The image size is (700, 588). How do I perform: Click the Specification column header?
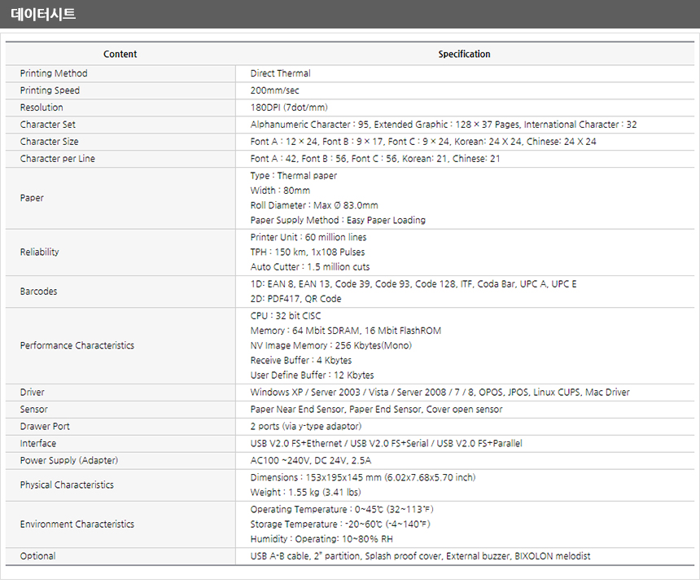[464, 55]
